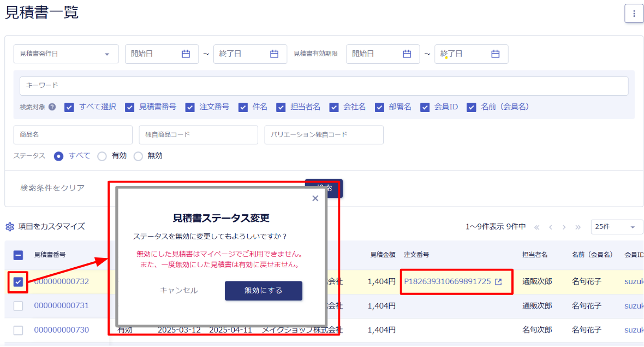Screen dimensions: 644x347
Task: Jump to the last page with » icon
Action: click(577, 226)
